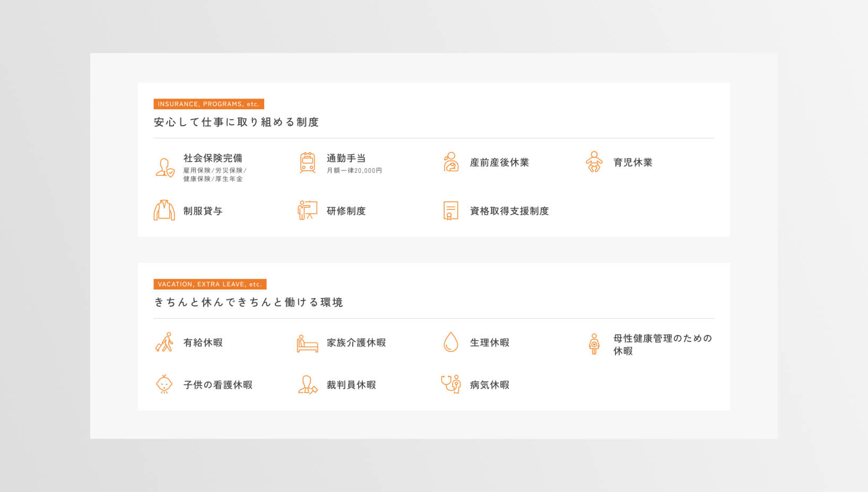Click the stethoscope sick leave icon
Viewport: 868px width, 492px height.
click(x=450, y=384)
